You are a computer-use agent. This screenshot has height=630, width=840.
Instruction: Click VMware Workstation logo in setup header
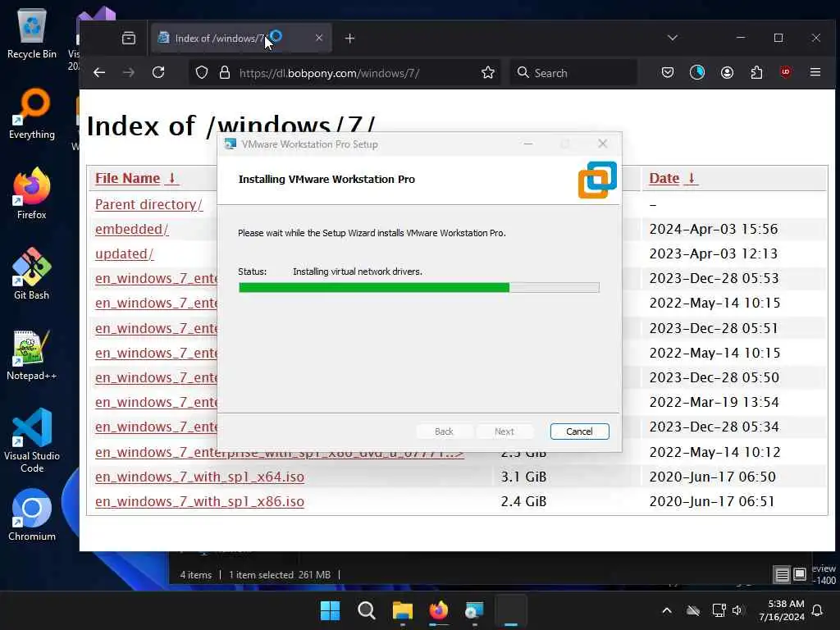pos(597,180)
